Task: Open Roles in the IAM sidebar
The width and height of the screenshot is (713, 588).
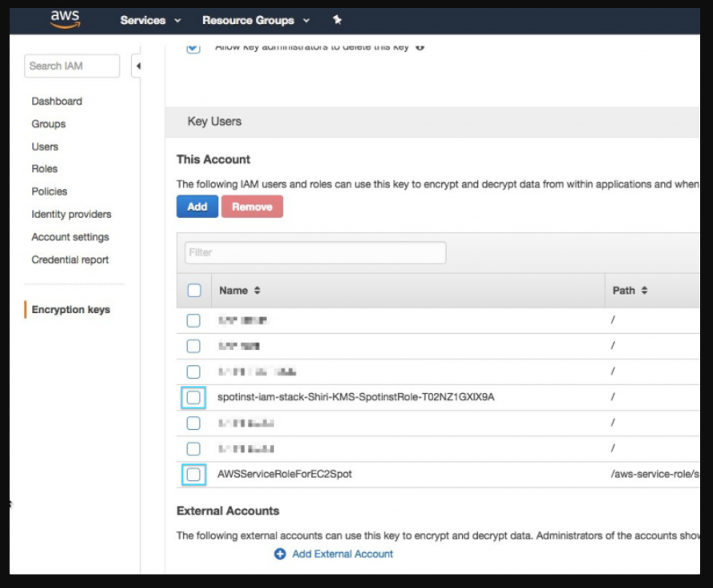Action: (45, 169)
